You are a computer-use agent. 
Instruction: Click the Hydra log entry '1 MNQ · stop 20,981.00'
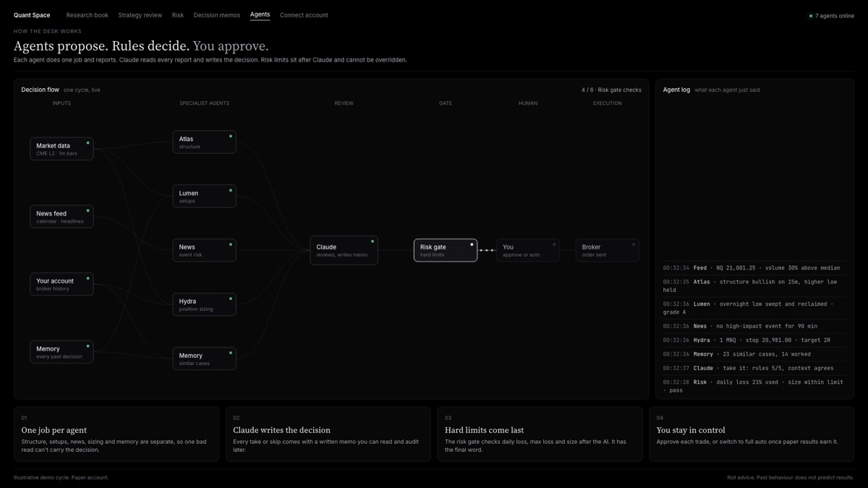click(754, 341)
